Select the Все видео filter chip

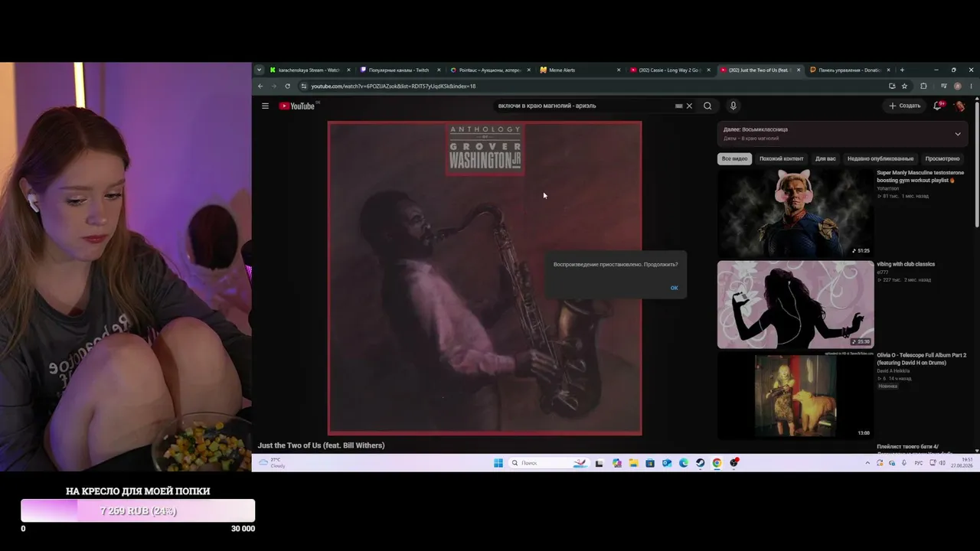pyautogui.click(x=734, y=158)
